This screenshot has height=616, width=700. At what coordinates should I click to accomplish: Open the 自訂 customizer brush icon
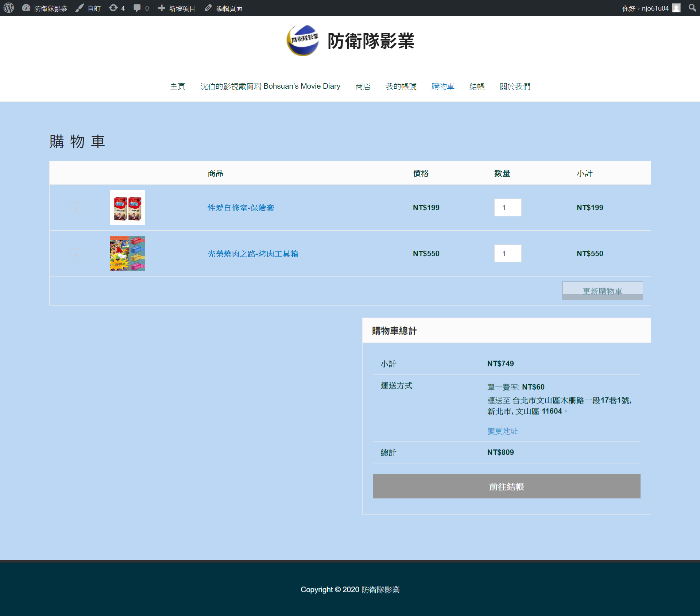[x=80, y=8]
